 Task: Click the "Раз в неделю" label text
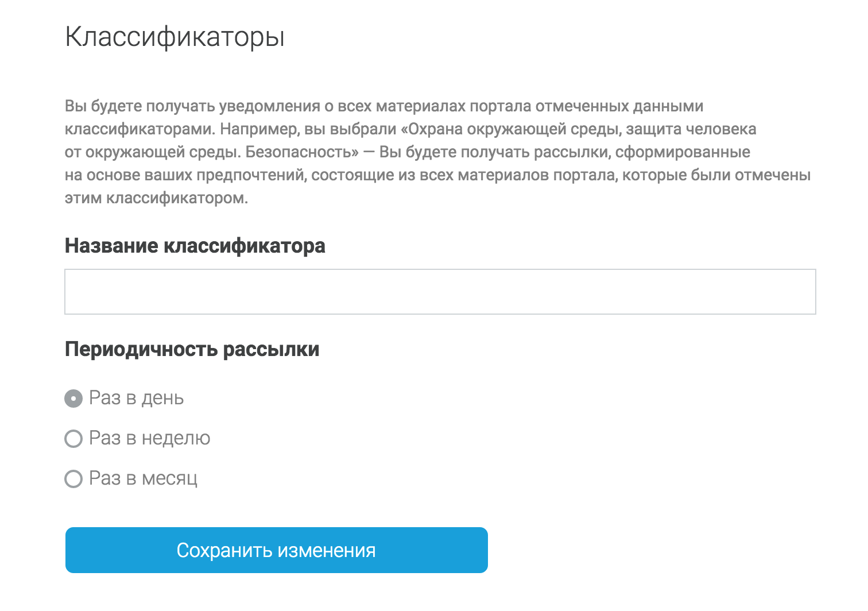(x=150, y=438)
